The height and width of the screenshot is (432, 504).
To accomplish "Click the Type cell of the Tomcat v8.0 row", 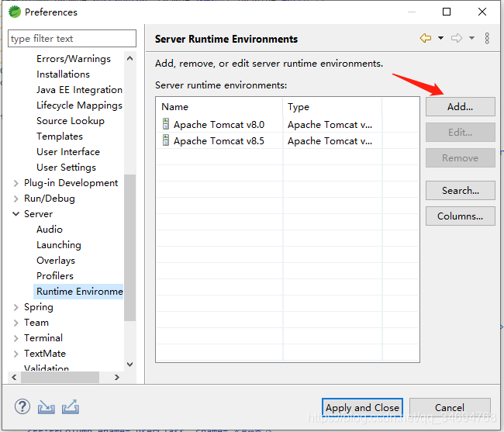I will point(330,124).
